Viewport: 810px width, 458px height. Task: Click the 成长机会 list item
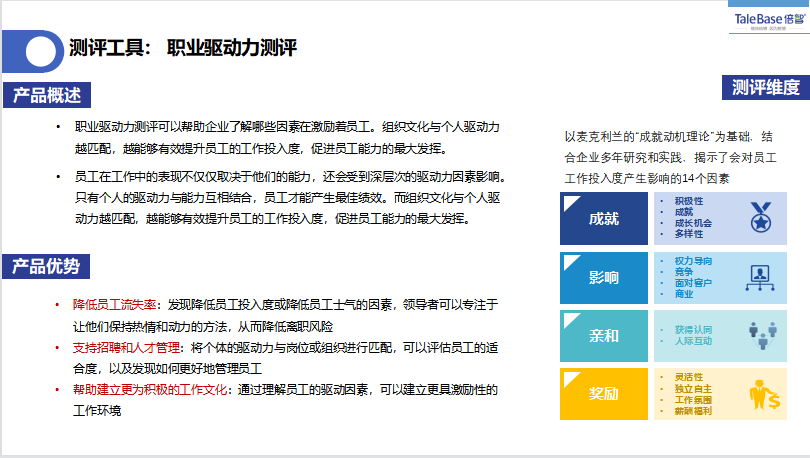tap(693, 223)
